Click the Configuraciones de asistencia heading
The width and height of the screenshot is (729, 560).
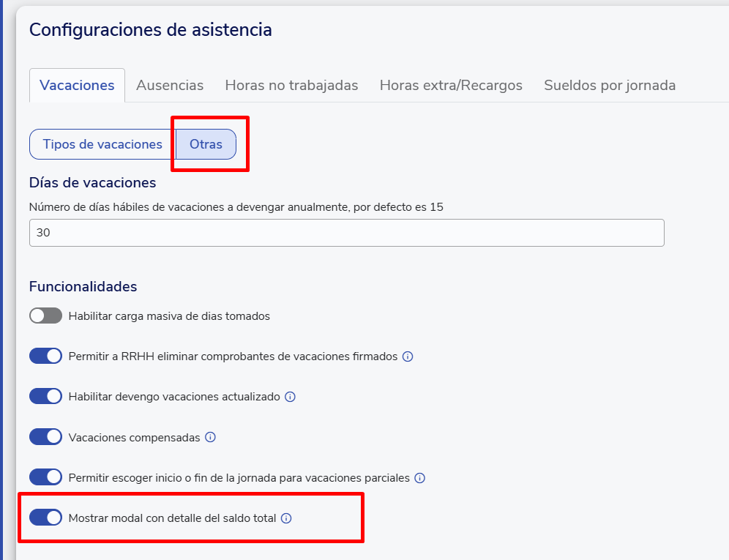150,30
